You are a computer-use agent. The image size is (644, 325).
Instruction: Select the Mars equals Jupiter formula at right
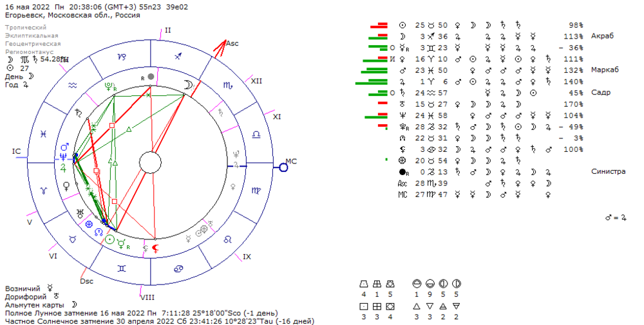[x=616, y=218]
